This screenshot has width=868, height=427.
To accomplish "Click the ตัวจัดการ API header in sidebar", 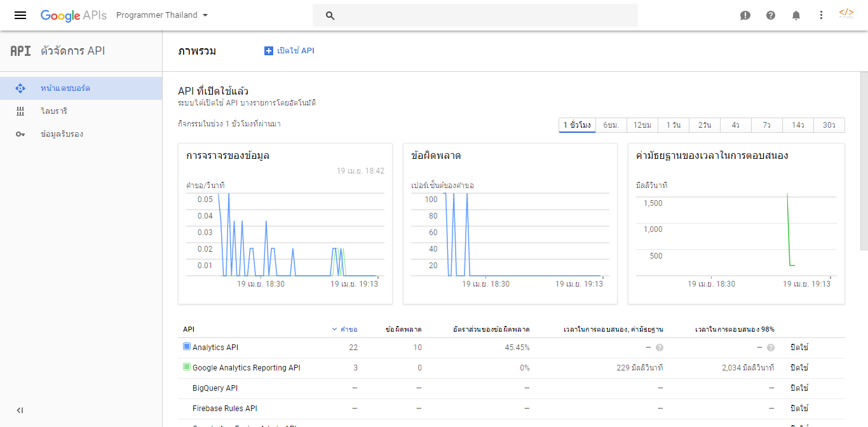I will tap(73, 51).
